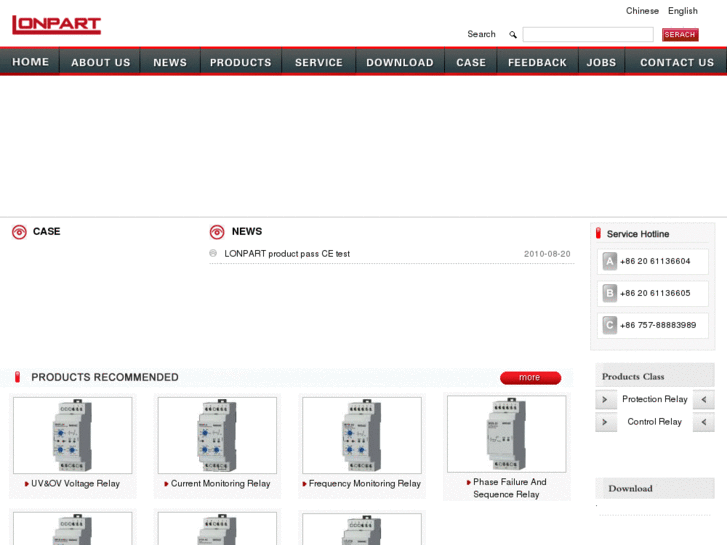Collapse Protection Relay with left arrow
Viewport: 727px width, 545px height.
[x=704, y=400]
